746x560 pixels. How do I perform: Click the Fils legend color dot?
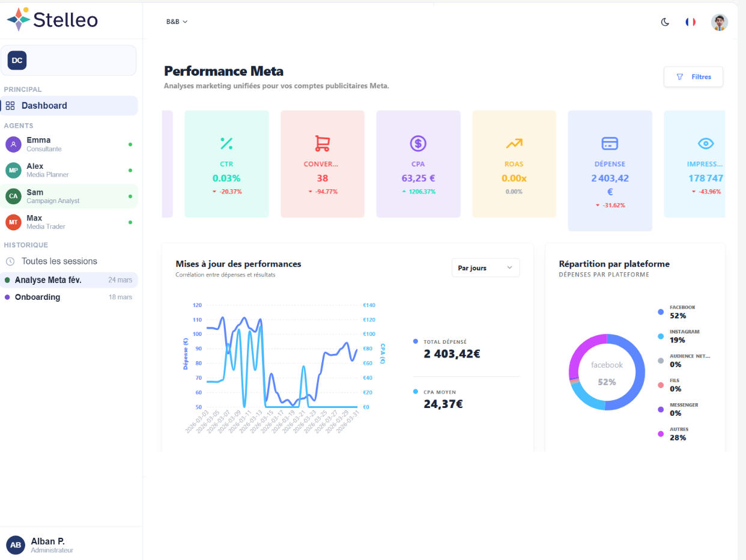coord(661,385)
